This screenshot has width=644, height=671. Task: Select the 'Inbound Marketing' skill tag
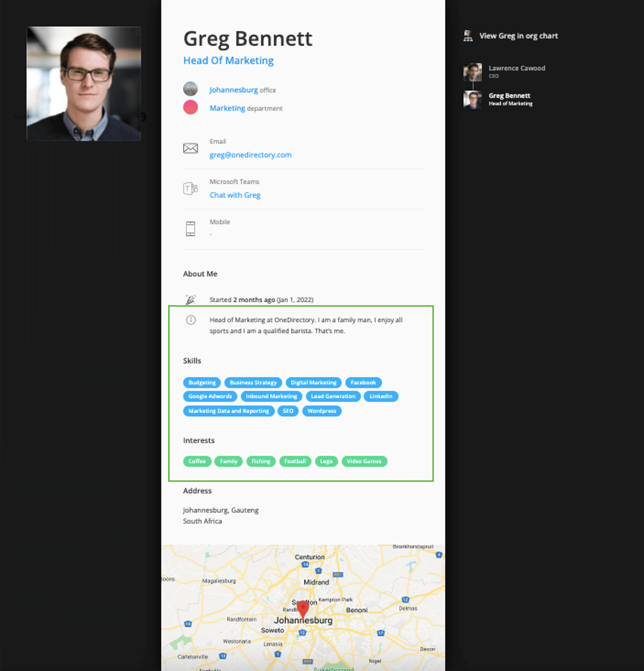click(271, 396)
